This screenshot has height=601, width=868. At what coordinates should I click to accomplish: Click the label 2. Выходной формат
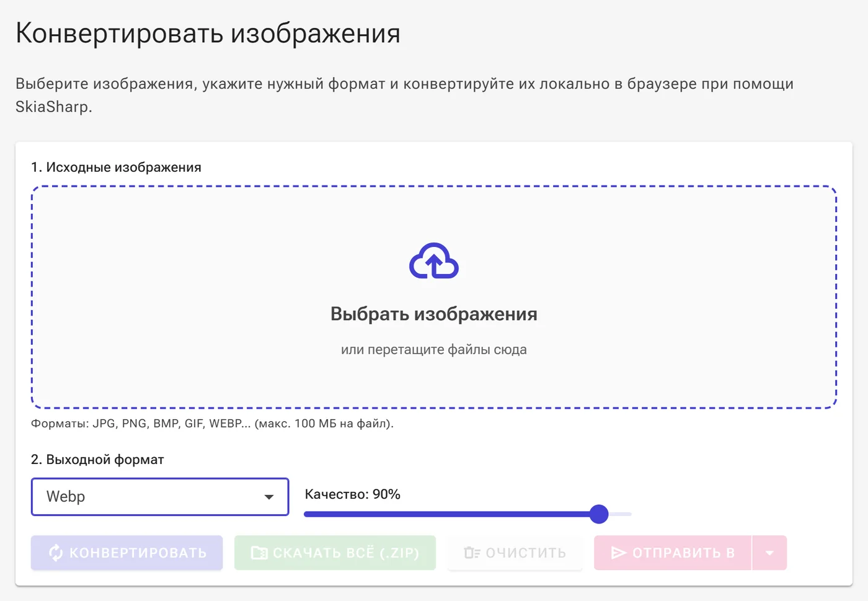(97, 460)
